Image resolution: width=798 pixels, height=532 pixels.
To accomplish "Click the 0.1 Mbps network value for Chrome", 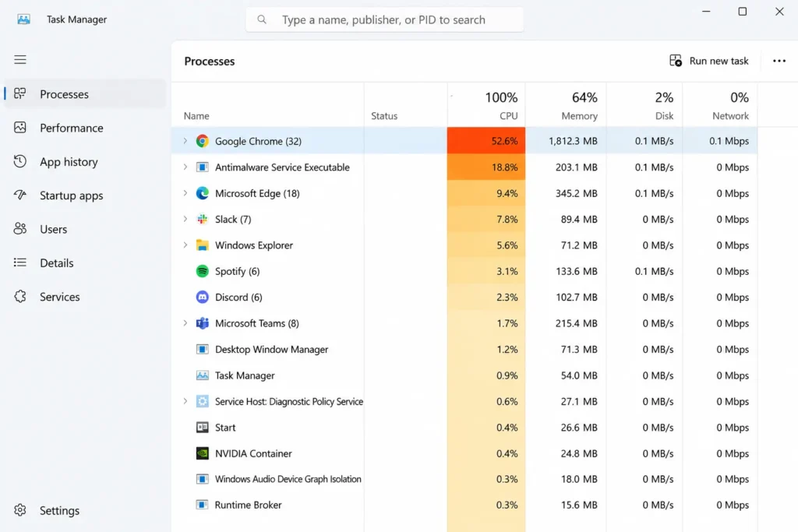I will click(729, 141).
